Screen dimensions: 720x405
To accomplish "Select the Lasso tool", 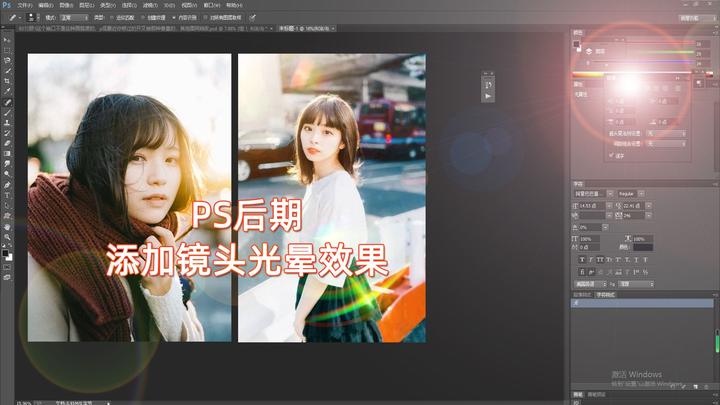I will point(7,60).
